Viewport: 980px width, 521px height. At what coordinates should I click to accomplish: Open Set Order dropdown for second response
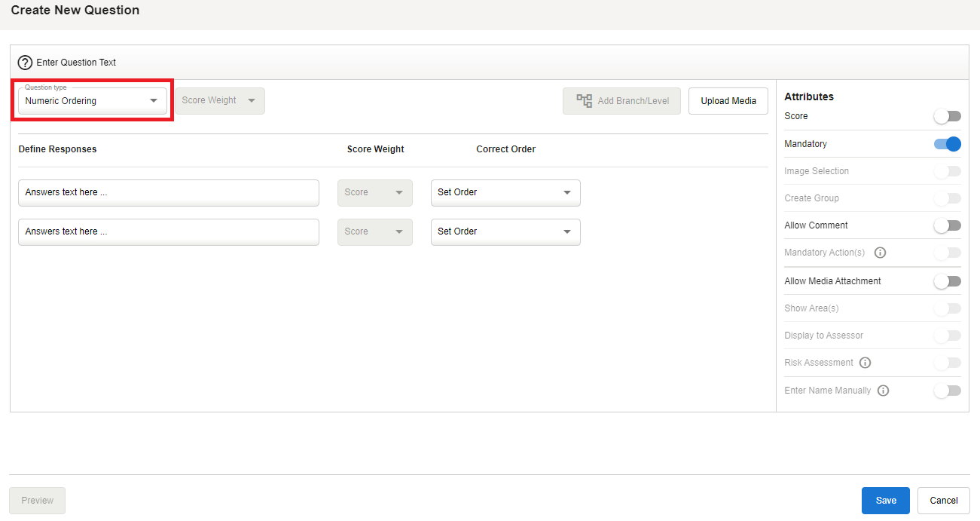[x=505, y=231]
